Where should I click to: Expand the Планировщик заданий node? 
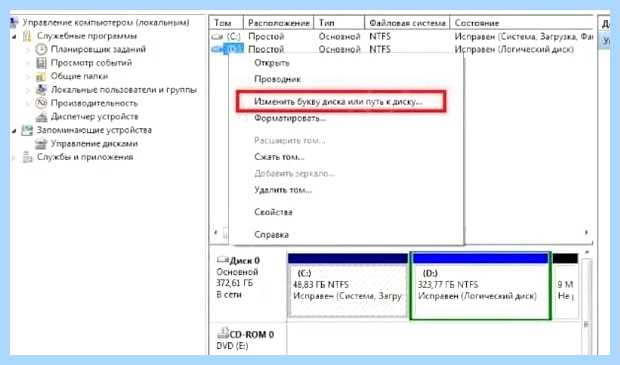point(28,50)
